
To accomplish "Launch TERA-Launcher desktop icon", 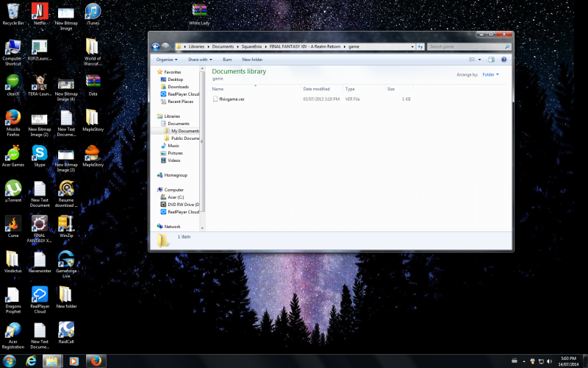I will click(x=40, y=85).
